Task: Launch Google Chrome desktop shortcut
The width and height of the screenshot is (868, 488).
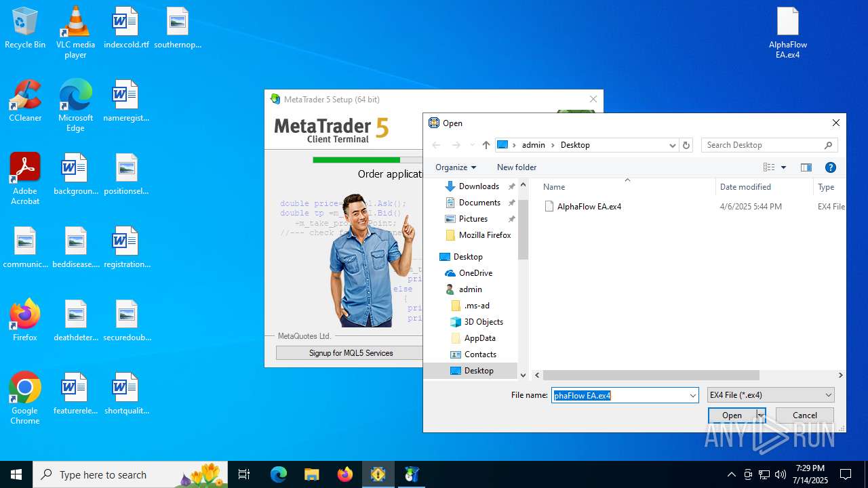Action: tap(25, 398)
